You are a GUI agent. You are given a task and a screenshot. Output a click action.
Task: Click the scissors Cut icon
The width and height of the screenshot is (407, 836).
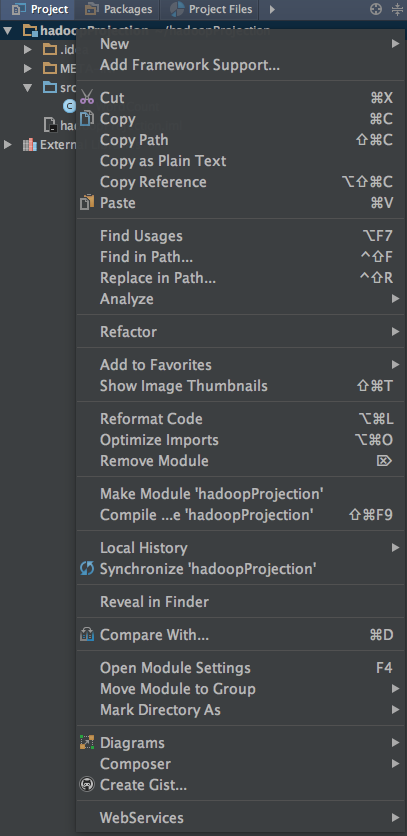pyautogui.click(x=87, y=98)
